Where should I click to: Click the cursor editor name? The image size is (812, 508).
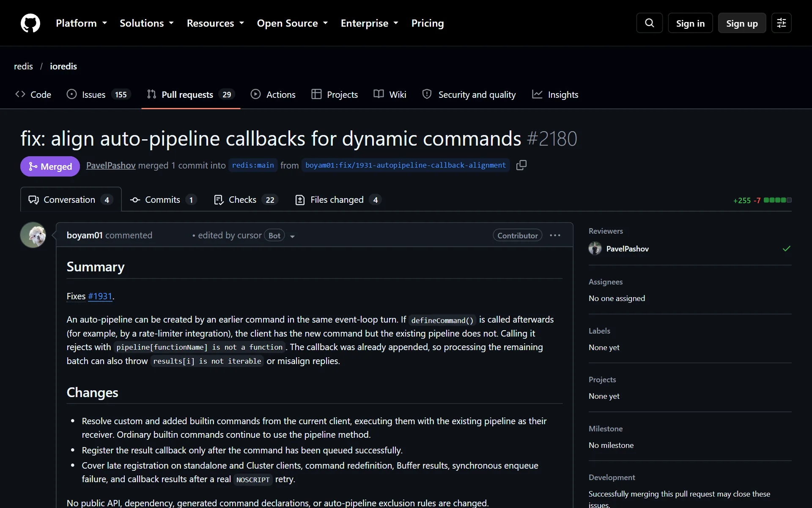(250, 235)
